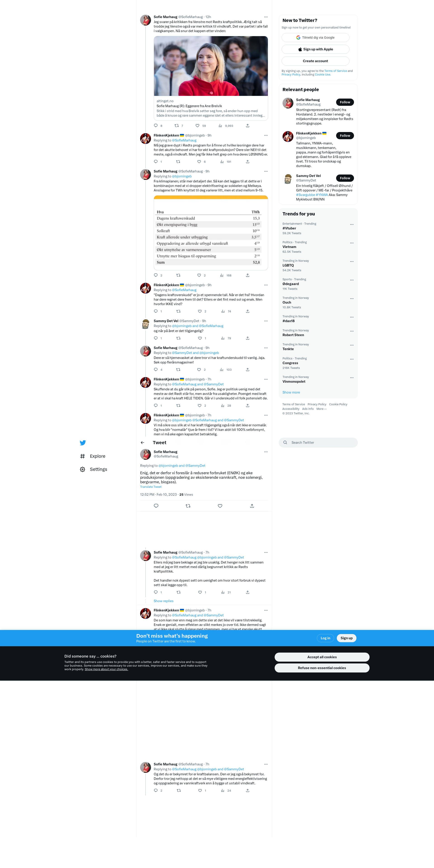
Task: Follow FlinkenKjekken in Relevant people
Action: point(345,135)
